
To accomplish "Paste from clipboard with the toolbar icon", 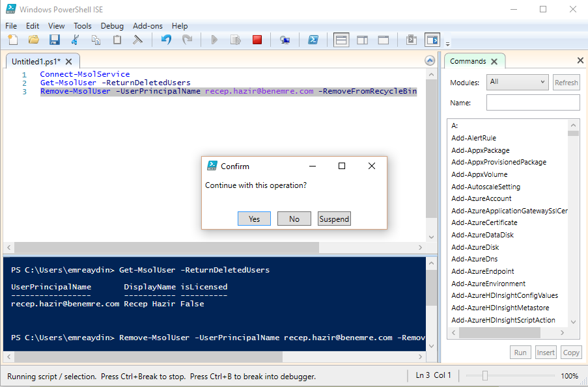I will pos(117,40).
